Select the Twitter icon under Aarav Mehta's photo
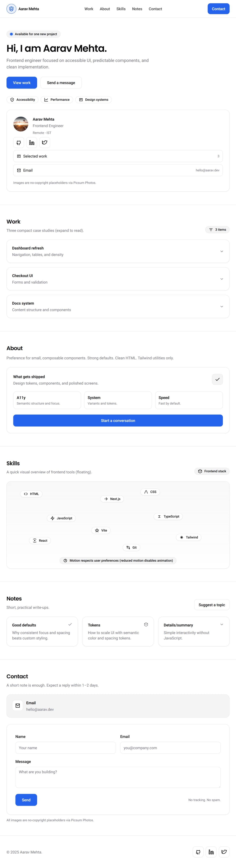This screenshot has height=868, width=236. 44,143
